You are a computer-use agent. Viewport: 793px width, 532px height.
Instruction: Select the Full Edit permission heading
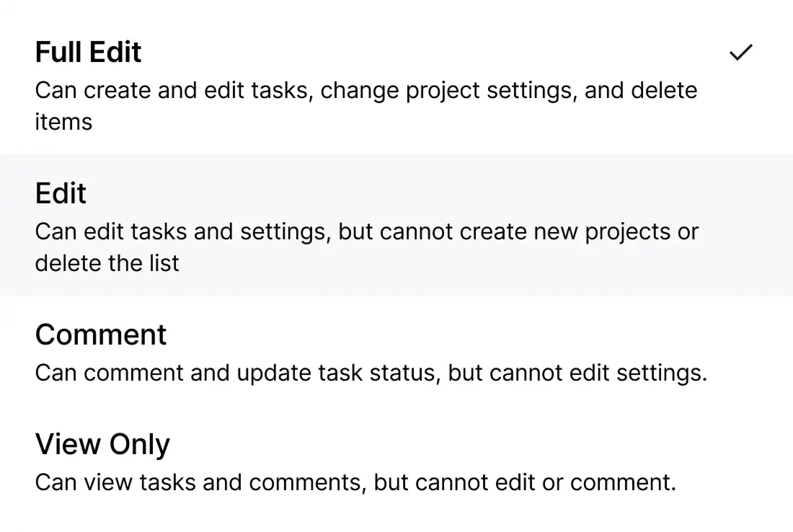pyautogui.click(x=88, y=53)
